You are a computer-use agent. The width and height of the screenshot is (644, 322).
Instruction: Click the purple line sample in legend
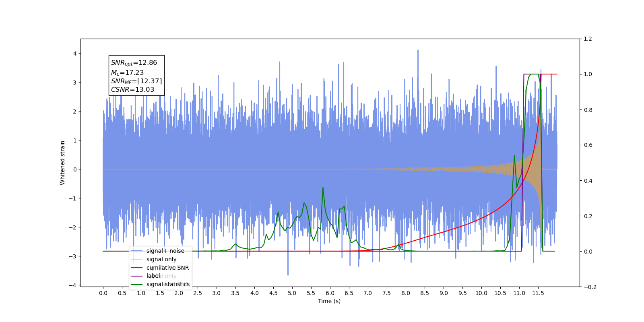pyautogui.click(x=137, y=276)
